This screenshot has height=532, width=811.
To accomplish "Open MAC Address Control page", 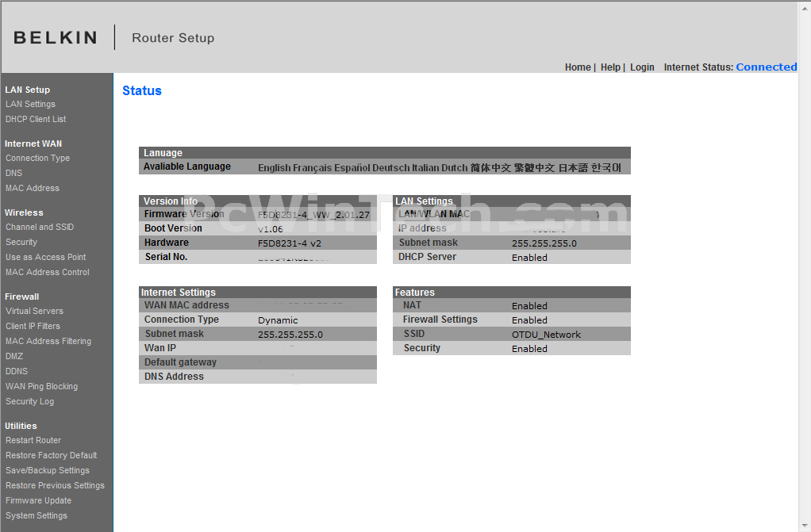I will coord(48,271).
